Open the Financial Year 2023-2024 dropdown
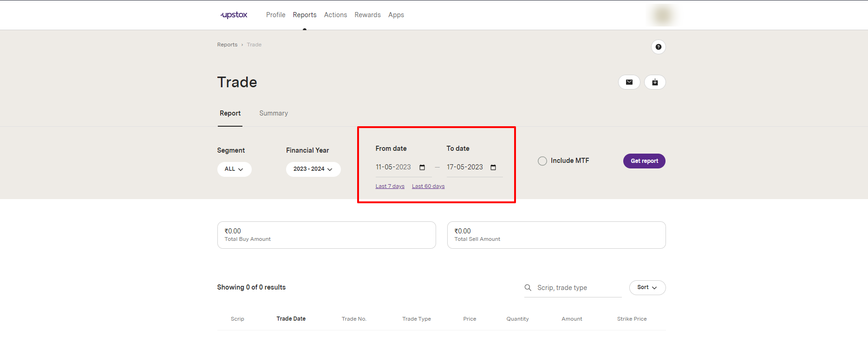 313,169
